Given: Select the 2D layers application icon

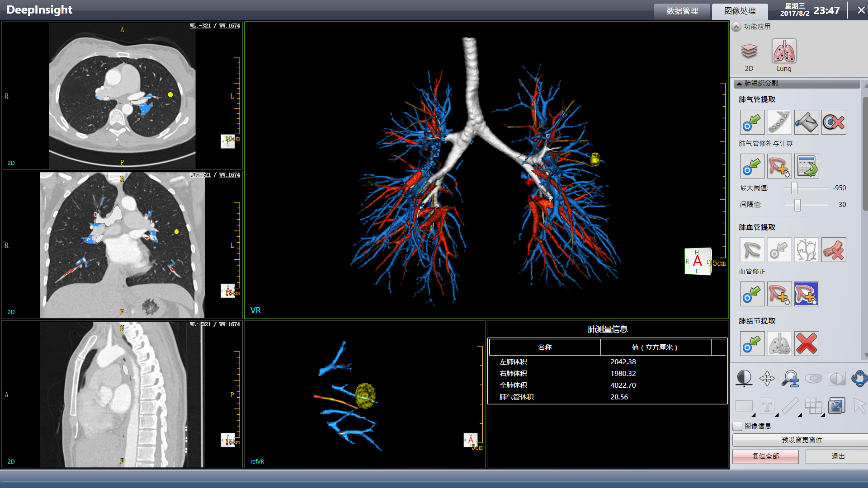Looking at the screenshot, I should (749, 52).
